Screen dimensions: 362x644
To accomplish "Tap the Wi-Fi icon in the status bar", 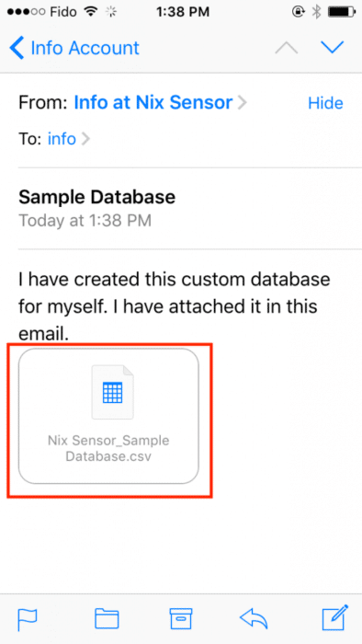I will tap(90, 12).
